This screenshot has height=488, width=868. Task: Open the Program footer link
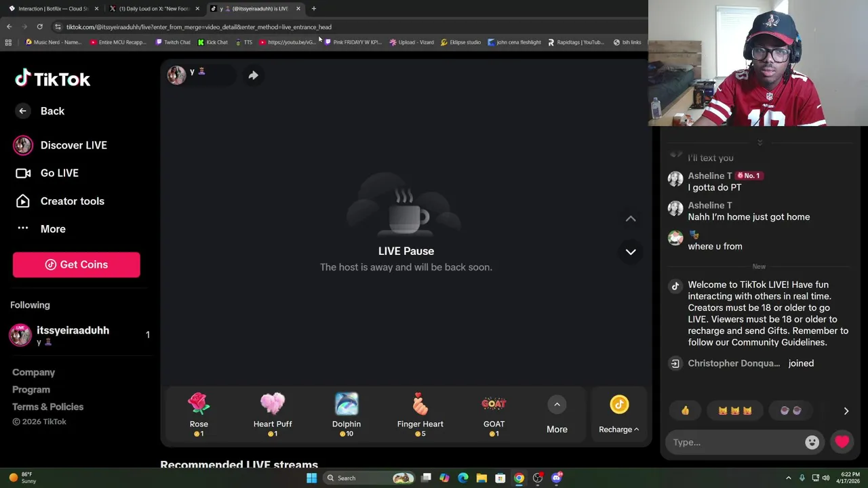click(x=31, y=390)
